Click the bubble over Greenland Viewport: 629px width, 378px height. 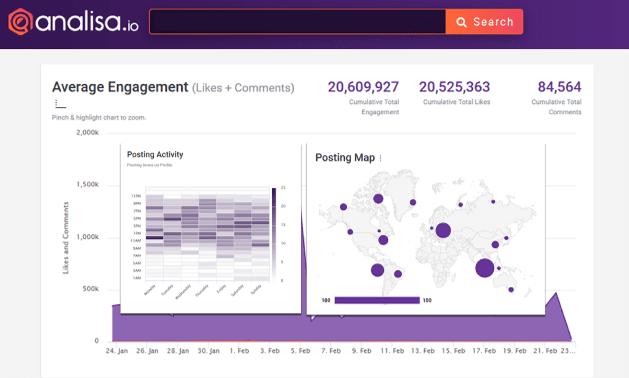[413, 202]
